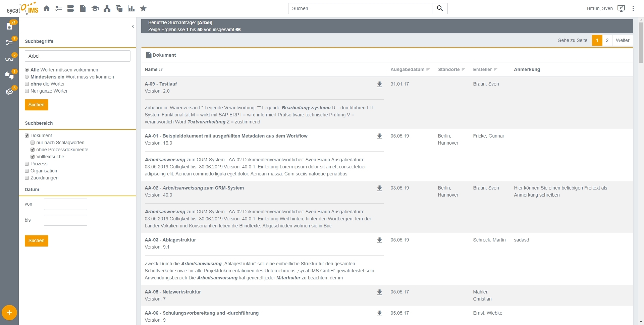644x325 pixels.
Task: Open the graduation cap training icon
Action: click(95, 8)
